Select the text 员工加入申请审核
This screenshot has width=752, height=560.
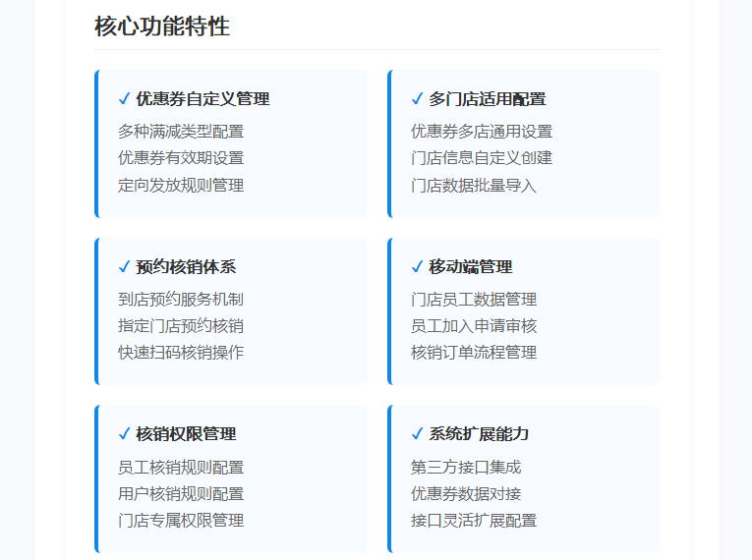tap(474, 326)
